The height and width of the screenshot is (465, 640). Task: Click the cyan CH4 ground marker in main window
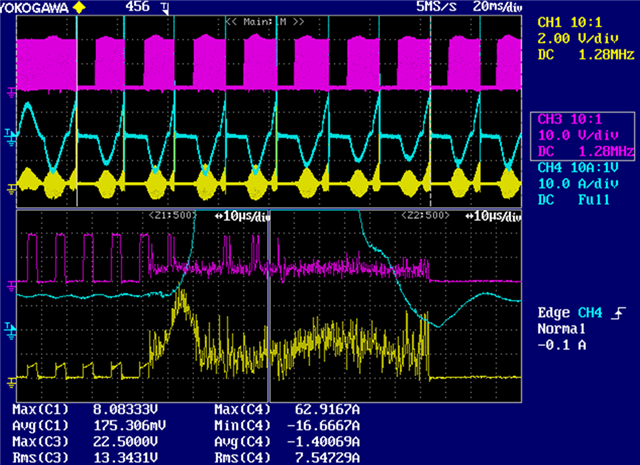(11, 138)
